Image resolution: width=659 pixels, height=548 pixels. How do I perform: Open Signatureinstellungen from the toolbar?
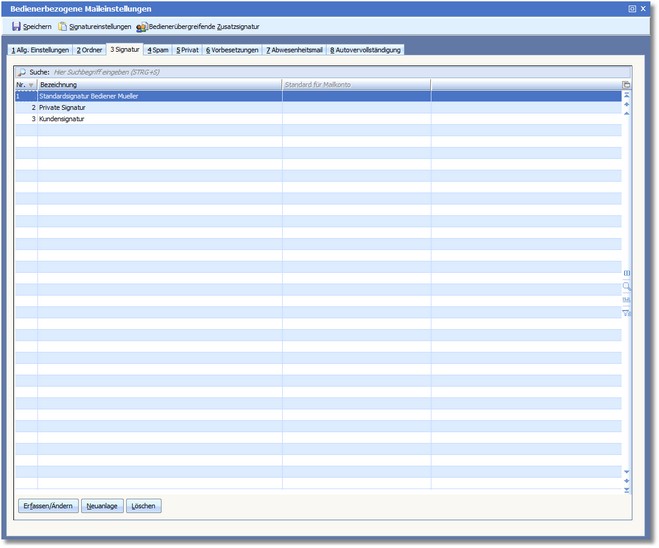click(x=93, y=26)
